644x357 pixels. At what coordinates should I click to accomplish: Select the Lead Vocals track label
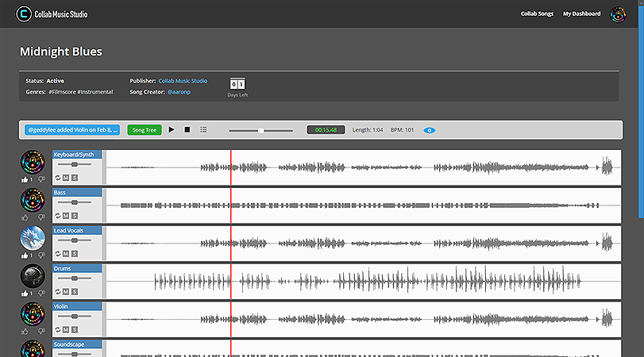pyautogui.click(x=77, y=230)
